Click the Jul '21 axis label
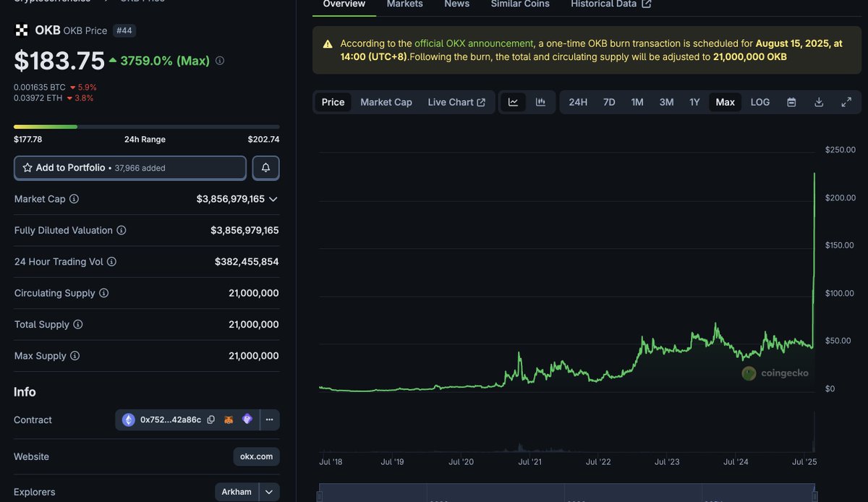Image resolution: width=868 pixels, height=502 pixels. 530,461
